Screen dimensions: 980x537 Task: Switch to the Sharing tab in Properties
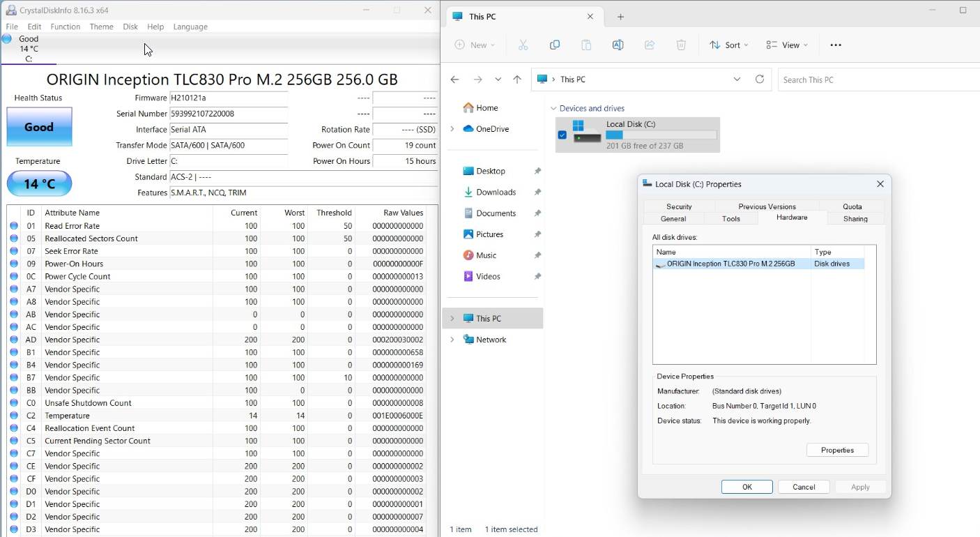point(855,219)
